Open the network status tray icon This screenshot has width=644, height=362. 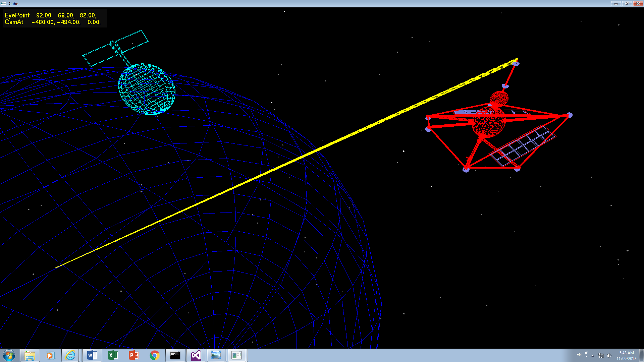[x=601, y=356]
